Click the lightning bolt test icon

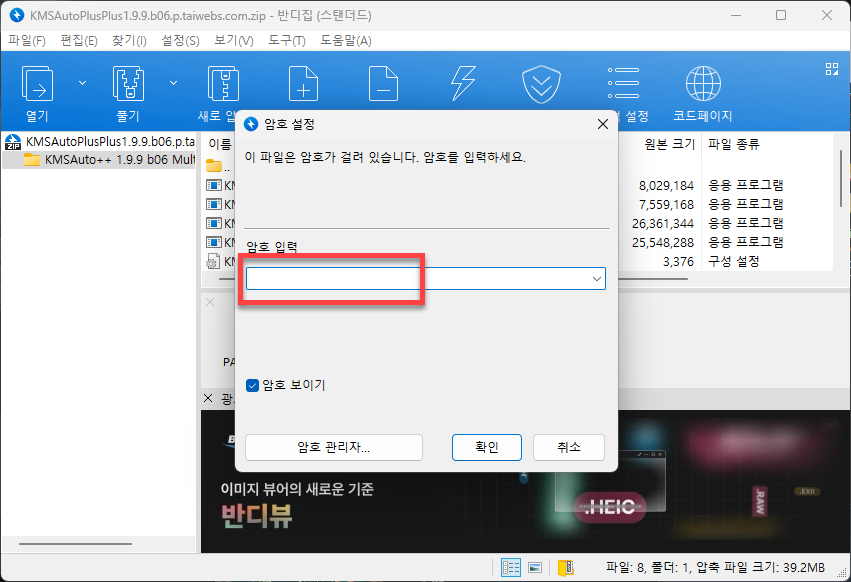463,84
